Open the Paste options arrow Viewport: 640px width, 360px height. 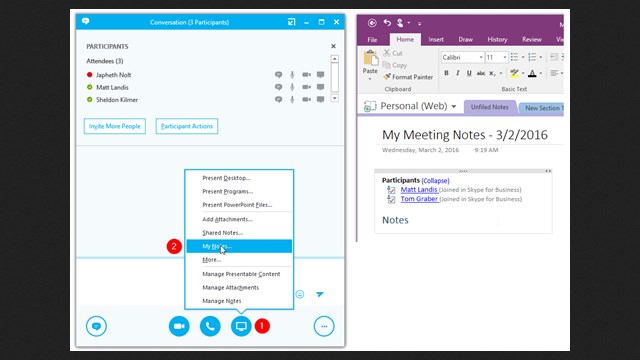tap(370, 79)
